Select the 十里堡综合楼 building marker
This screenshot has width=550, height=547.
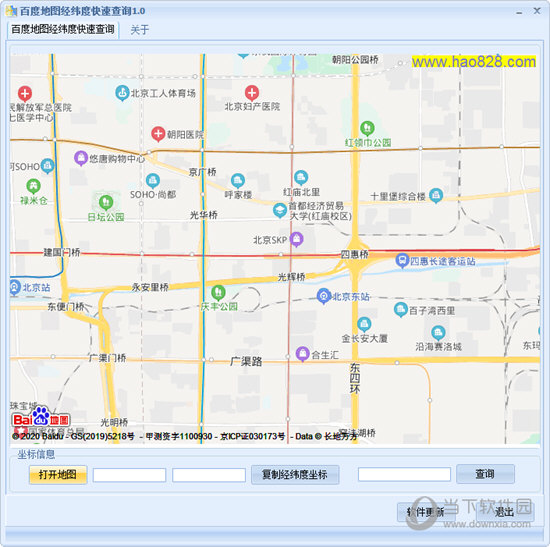pos(436,195)
